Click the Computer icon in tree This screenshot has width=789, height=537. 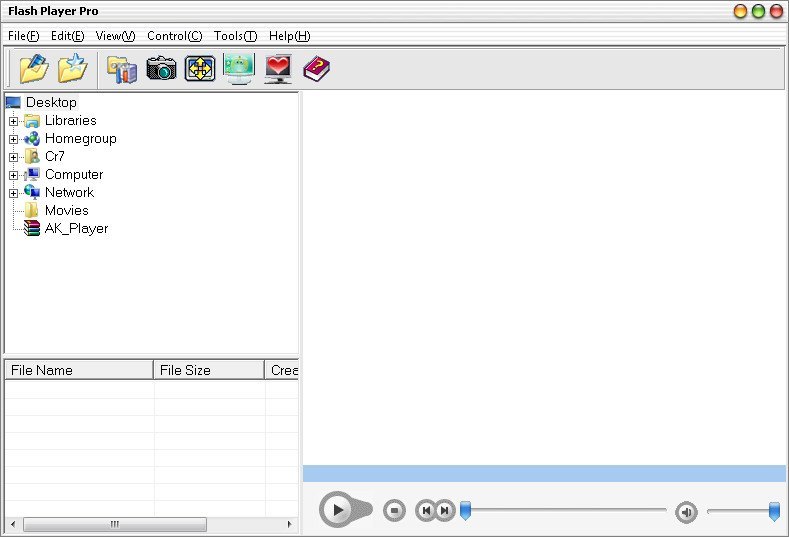tap(32, 175)
